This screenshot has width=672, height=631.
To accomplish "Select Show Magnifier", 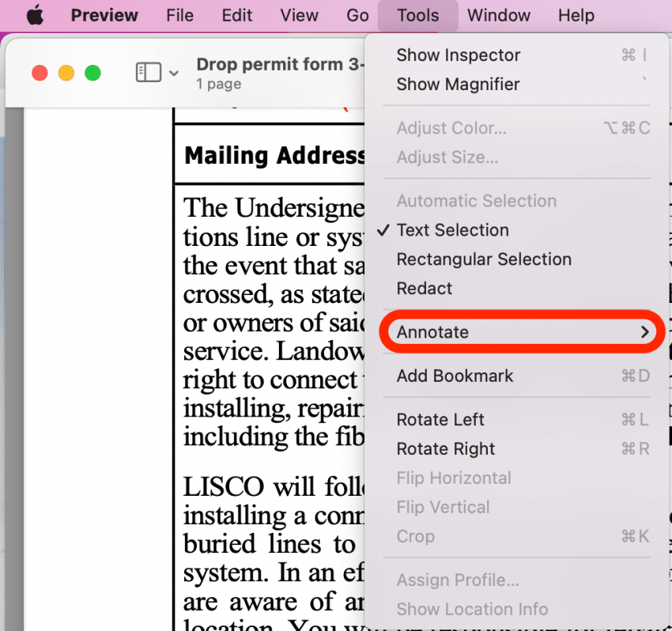I will click(x=458, y=85).
